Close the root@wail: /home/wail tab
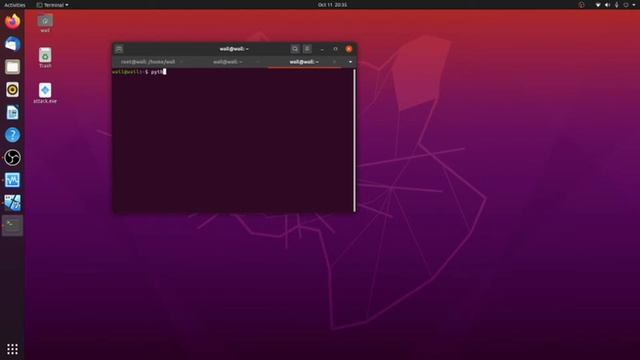This screenshot has width=640, height=360. (181, 62)
